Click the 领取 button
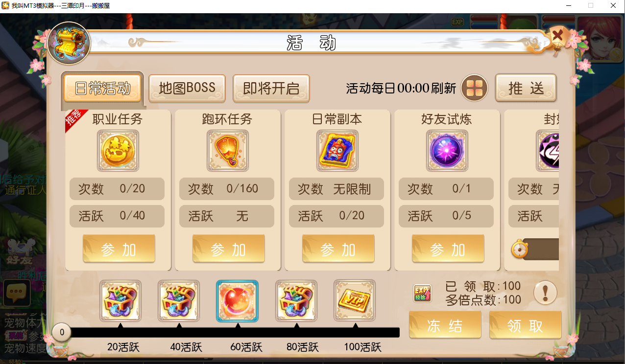Viewport: 625px width, 364px height. pyautogui.click(x=526, y=325)
